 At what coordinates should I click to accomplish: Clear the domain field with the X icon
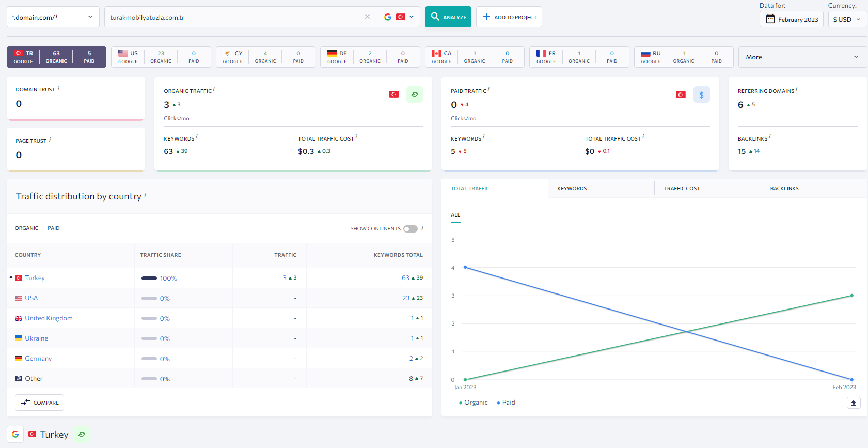click(x=367, y=17)
